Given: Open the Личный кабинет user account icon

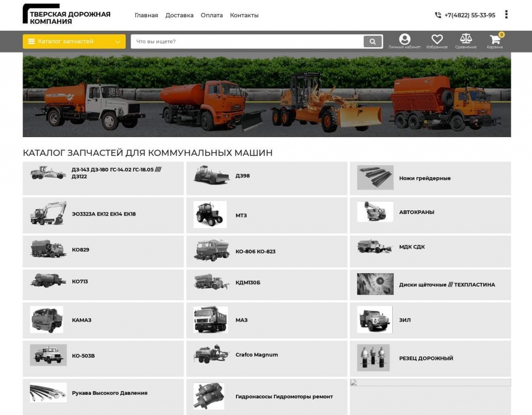Looking at the screenshot, I should point(404,41).
